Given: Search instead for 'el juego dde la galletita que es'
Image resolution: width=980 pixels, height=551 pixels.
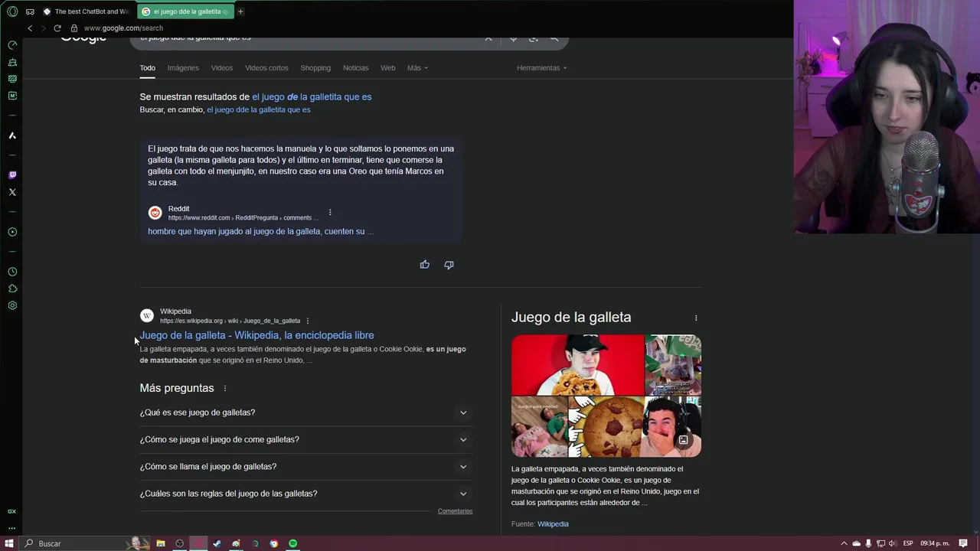Looking at the screenshot, I should pos(259,109).
